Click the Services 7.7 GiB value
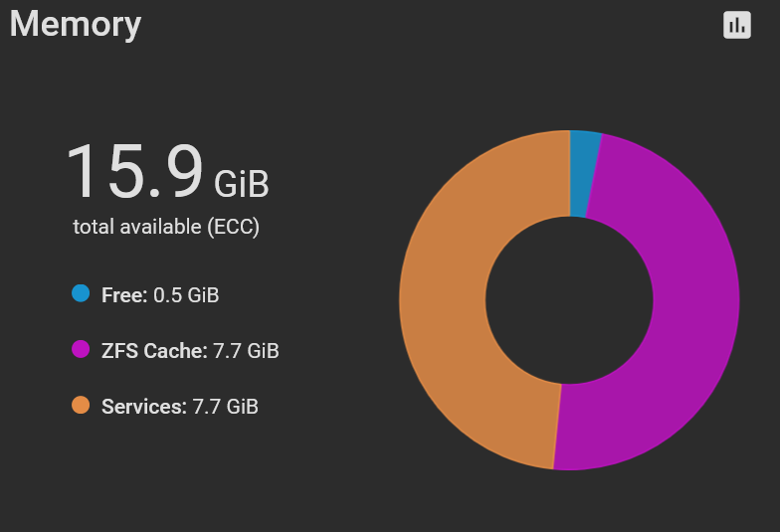This screenshot has width=780, height=532. tap(226, 407)
